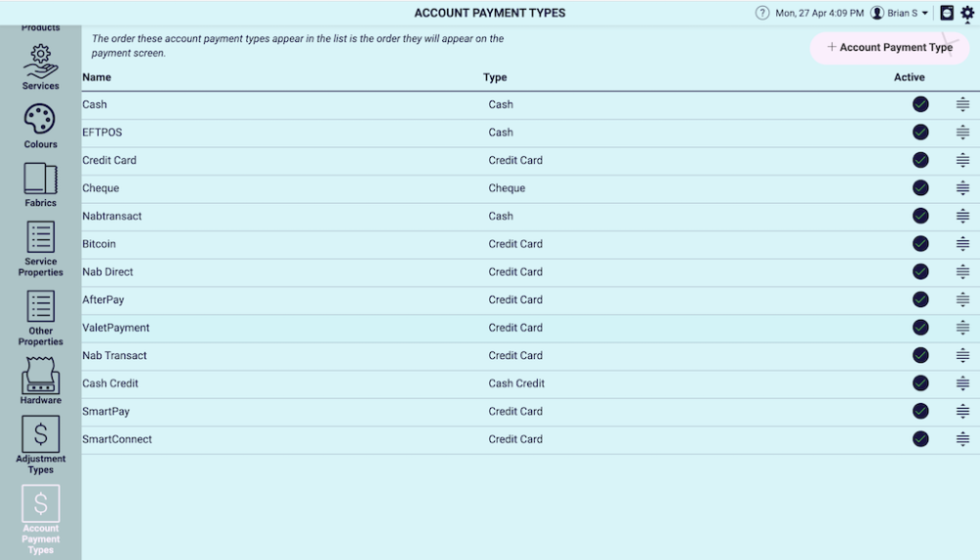Toggle the Active status for SmartConnect

pos(920,439)
